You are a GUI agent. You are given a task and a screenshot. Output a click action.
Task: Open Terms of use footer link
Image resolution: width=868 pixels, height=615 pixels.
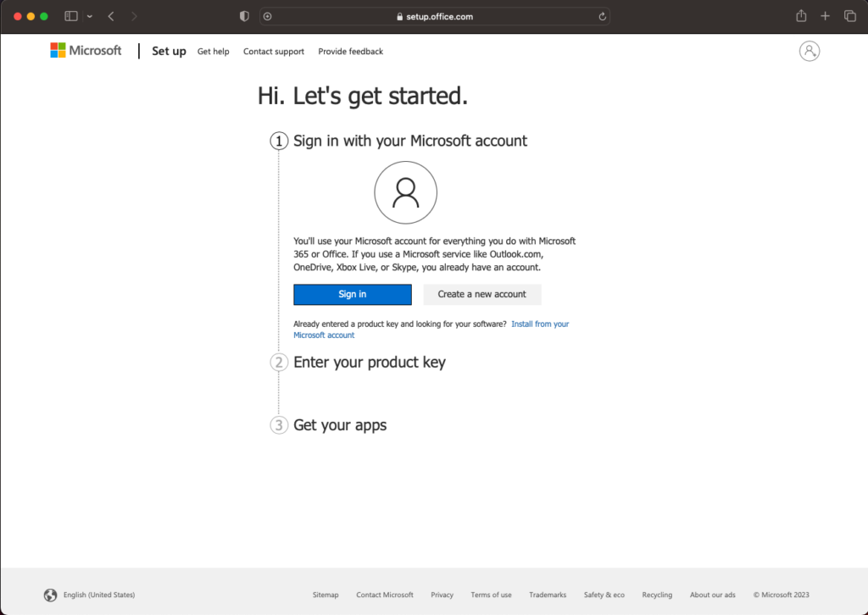(x=491, y=595)
